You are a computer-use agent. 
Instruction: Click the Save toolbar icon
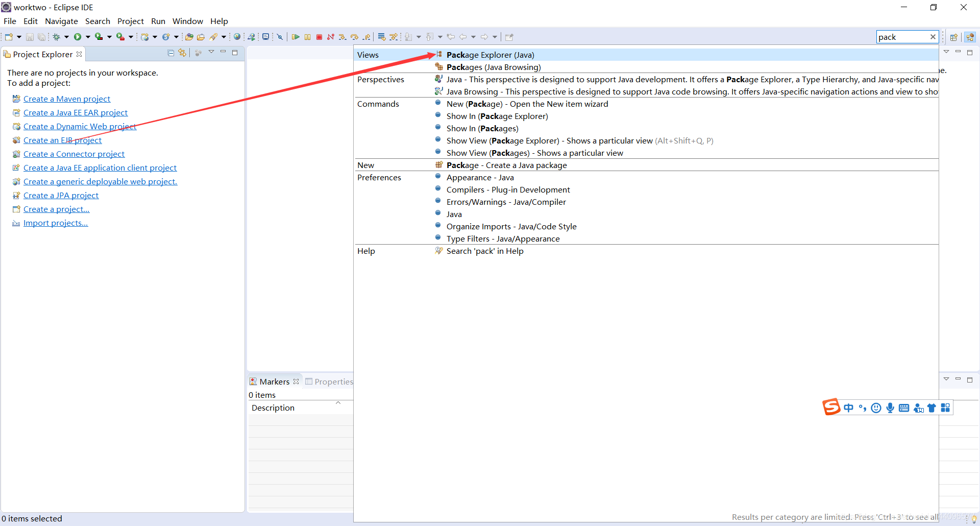coord(30,37)
